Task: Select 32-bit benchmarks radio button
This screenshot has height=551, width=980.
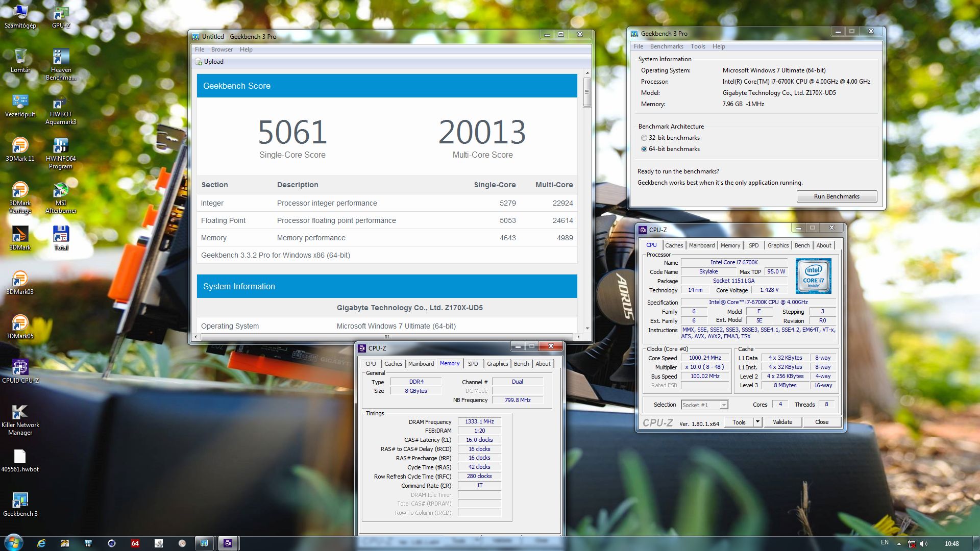Action: pyautogui.click(x=644, y=138)
